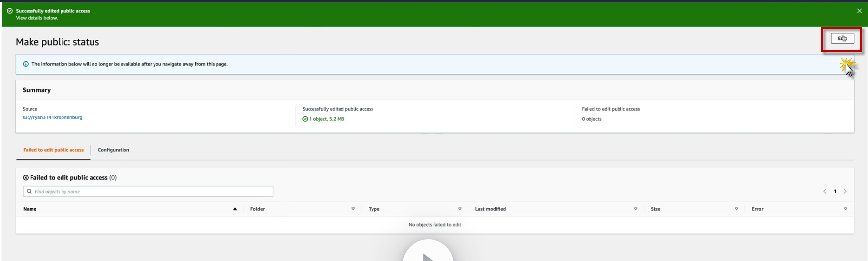Screen dimensions: 868x261
Task: Open the s3://ryan3141kroonenburg source link
Action: [x=52, y=117]
